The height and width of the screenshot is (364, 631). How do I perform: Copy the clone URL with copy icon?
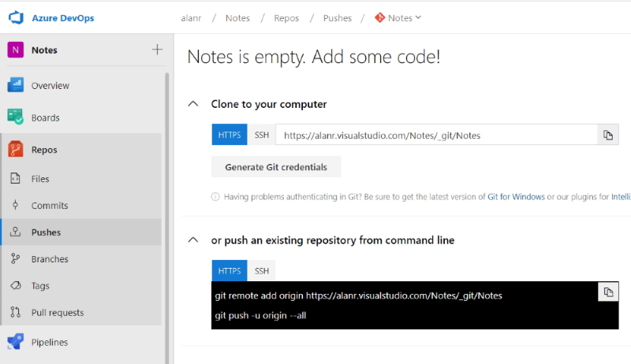(x=607, y=136)
